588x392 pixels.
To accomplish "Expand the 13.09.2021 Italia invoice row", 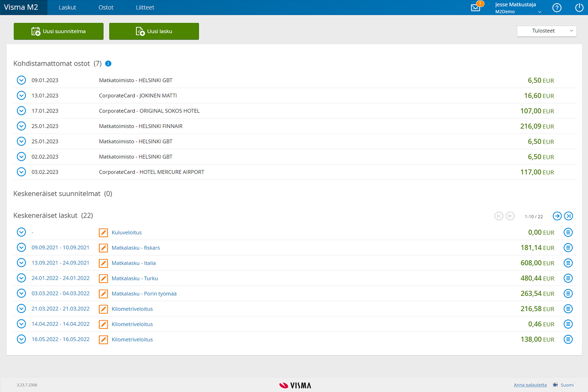I will pos(22,263).
